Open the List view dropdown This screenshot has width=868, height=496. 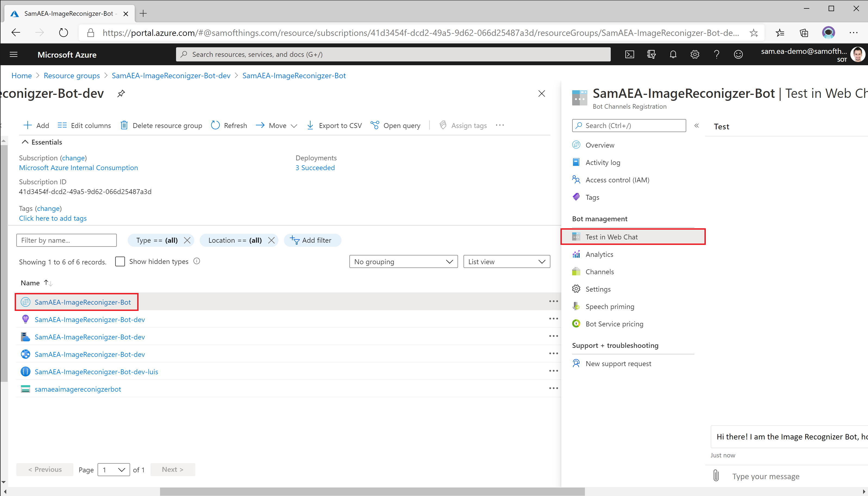pos(507,262)
